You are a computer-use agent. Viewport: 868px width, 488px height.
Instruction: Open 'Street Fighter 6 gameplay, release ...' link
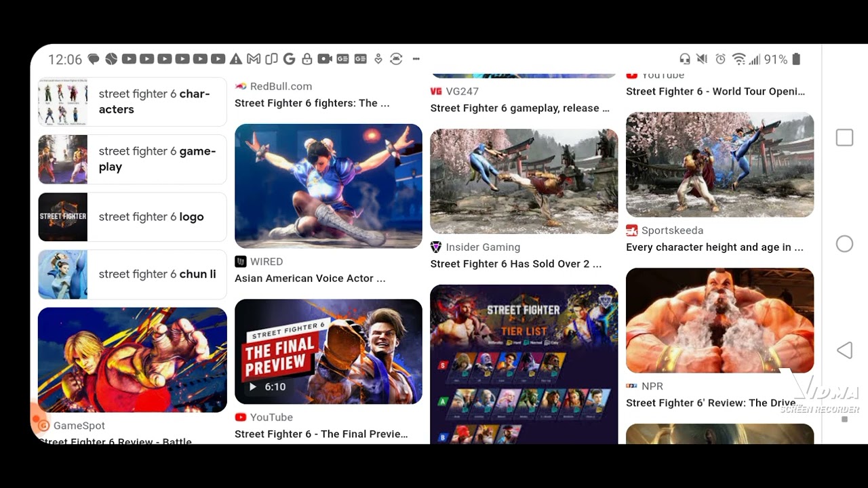click(519, 108)
